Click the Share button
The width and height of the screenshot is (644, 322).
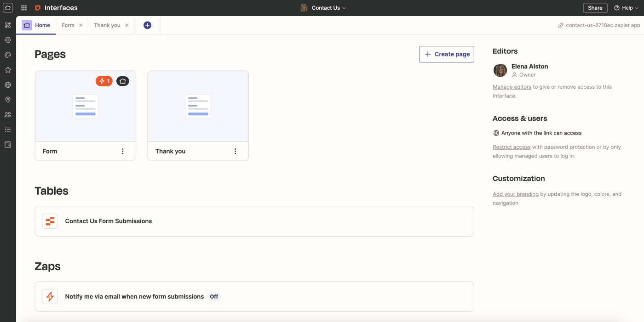click(595, 8)
